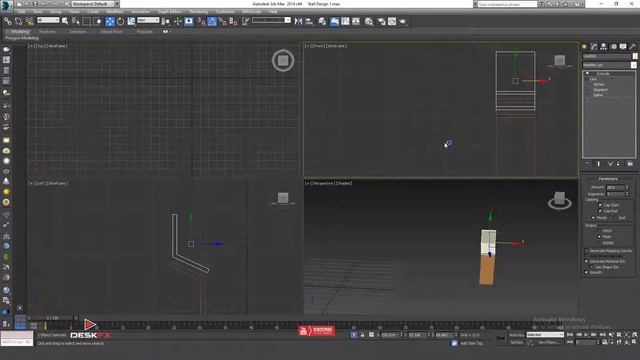Viewport: 640px width, 360px height.
Task: Click the Pin Stack icon below modifier stack
Action: coord(587,164)
